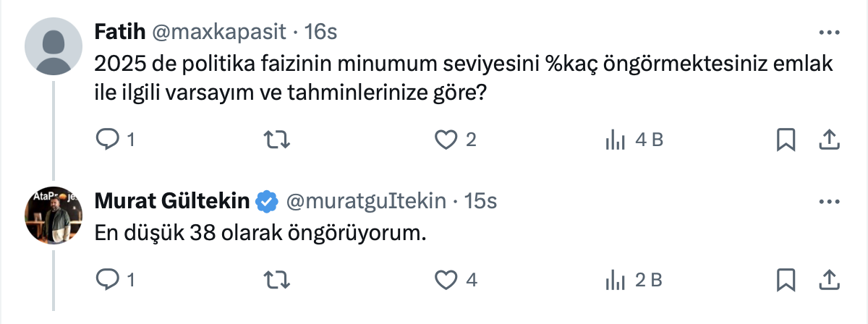This screenshot has height=324, width=868.
Task: Bookmark Fatih's tweet
Action: [x=785, y=140]
